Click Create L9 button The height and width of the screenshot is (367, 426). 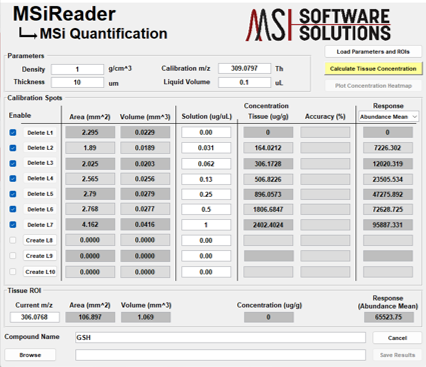[x=40, y=256]
